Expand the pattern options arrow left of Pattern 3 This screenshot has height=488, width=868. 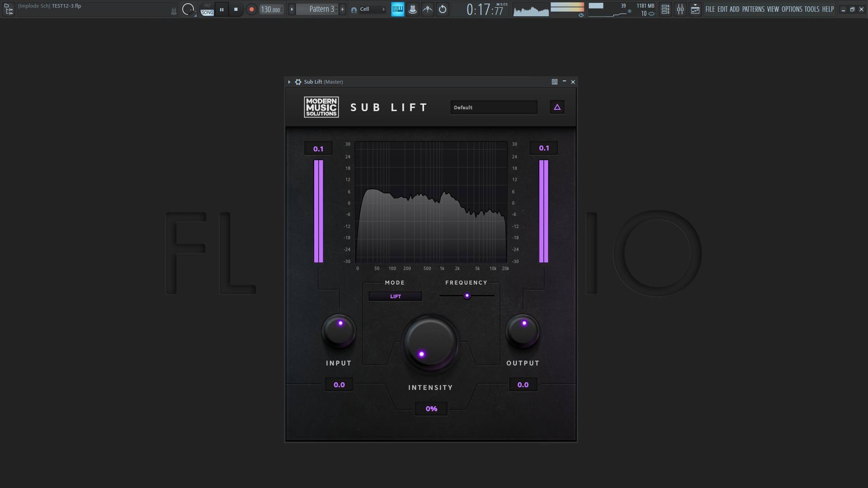tap(292, 9)
